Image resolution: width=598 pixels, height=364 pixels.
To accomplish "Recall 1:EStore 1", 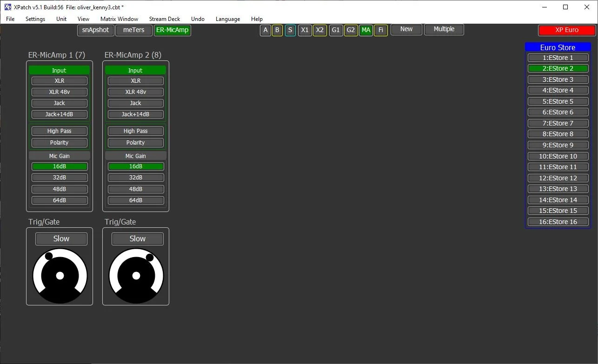I will click(x=558, y=58).
